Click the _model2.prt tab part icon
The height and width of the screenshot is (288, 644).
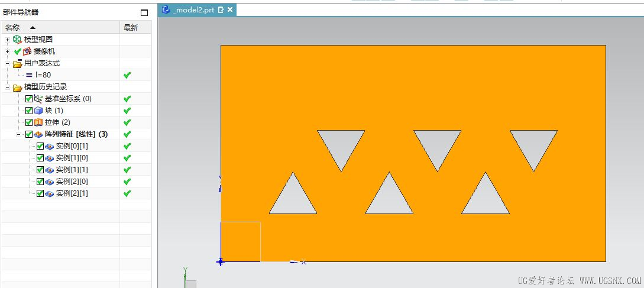pyautogui.click(x=166, y=9)
